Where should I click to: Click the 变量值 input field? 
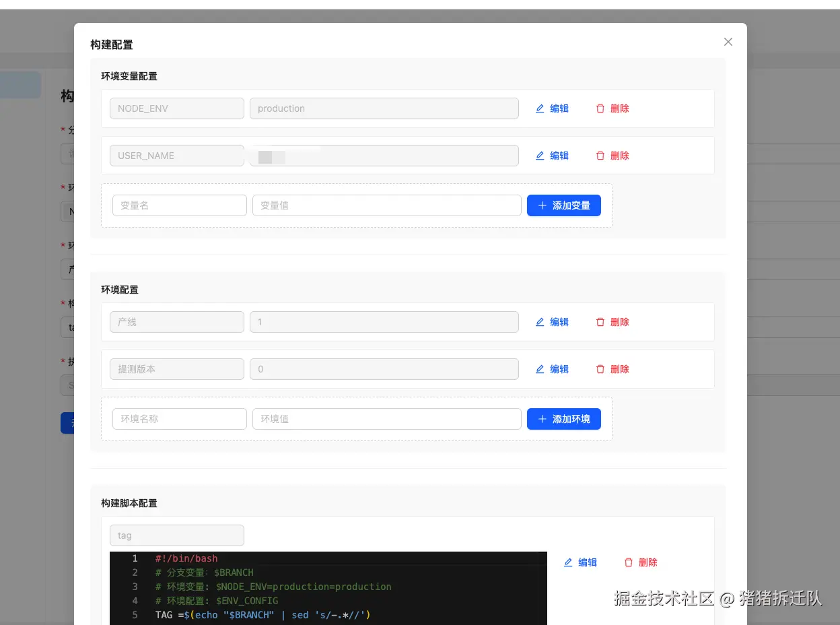pyautogui.click(x=387, y=205)
